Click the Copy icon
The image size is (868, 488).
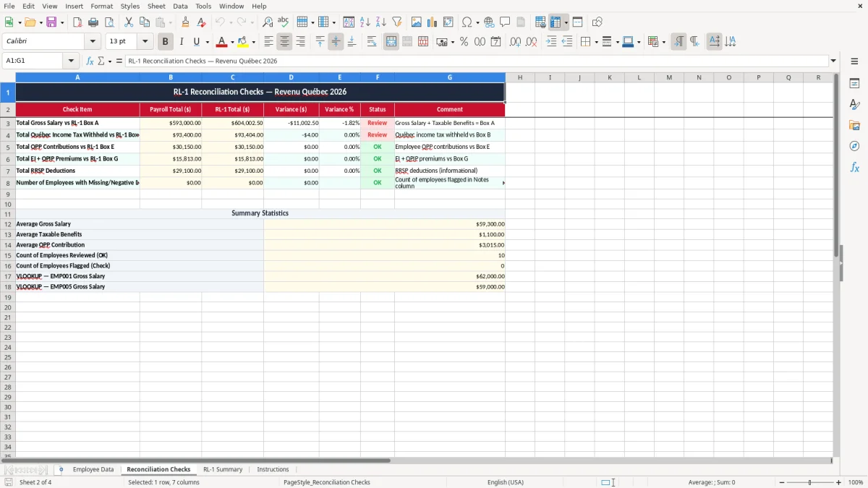pos(145,22)
